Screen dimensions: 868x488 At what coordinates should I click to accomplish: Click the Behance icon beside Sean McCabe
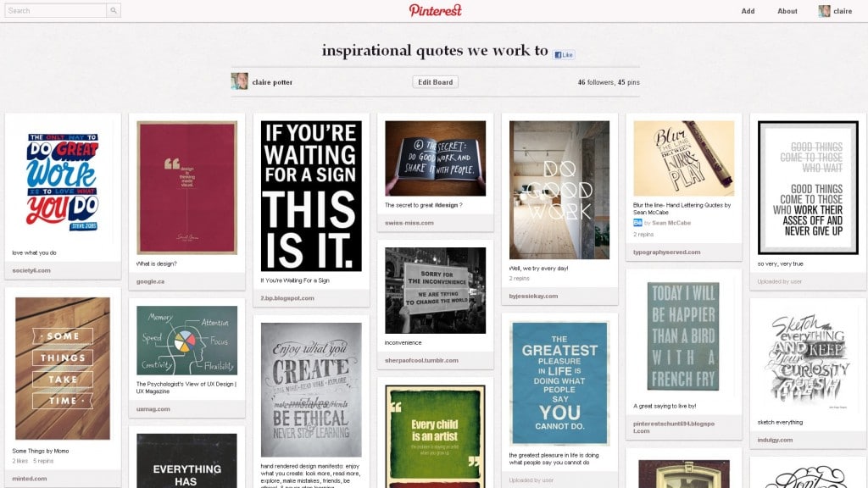point(637,223)
